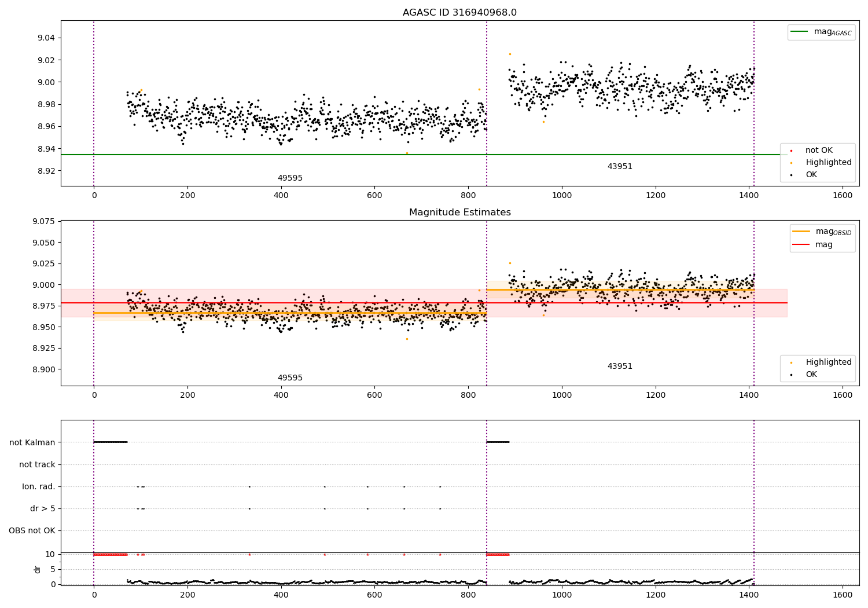Viewport: 868px width, 608px height.
Task: Click y-axis tick '9.04' in top plot
Action: (x=46, y=38)
